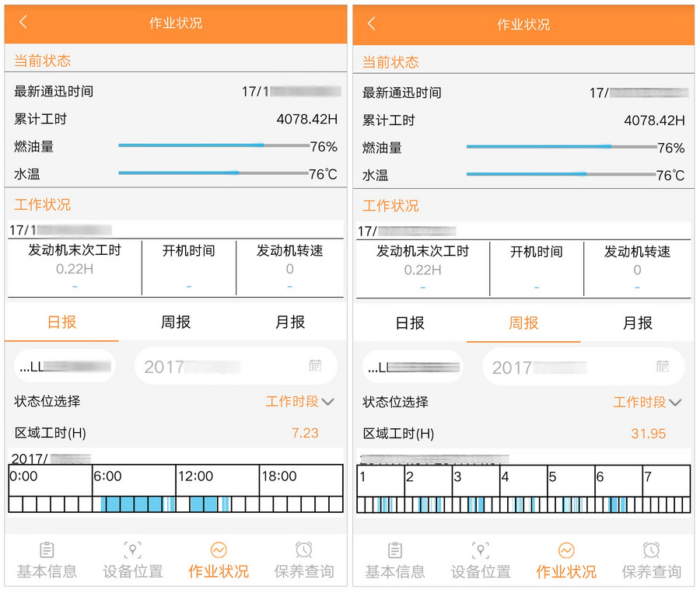The height and width of the screenshot is (593, 700).
Task: Switch to 月报 tab on right screen
Action: point(638,323)
